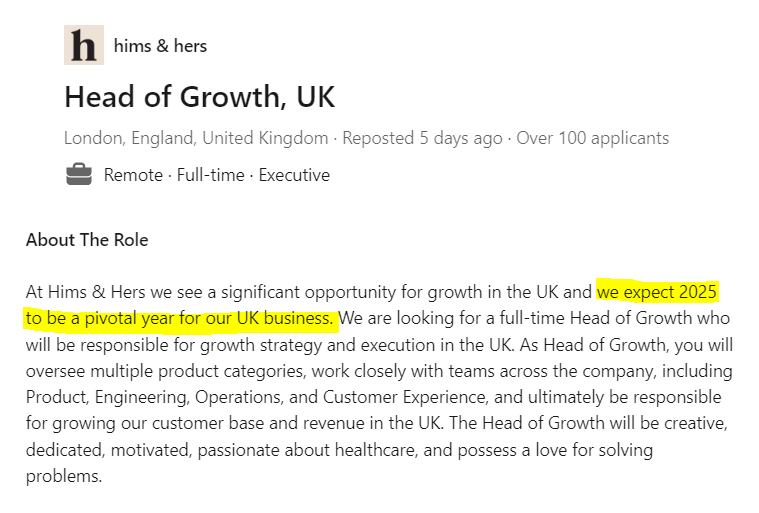Click the Remote workplace label

tap(133, 175)
